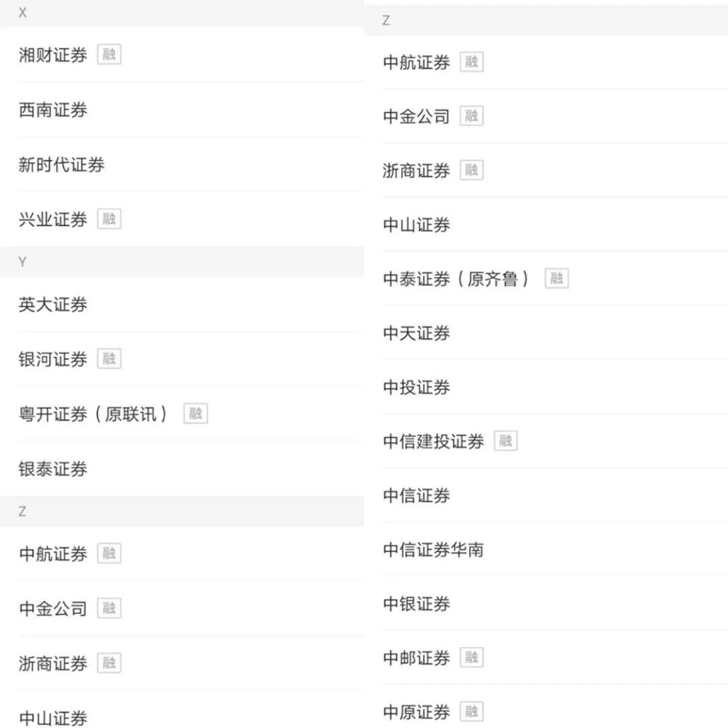Screen dimensions: 728x728
Task: Tap the 融 badge next to 中信建投证券
Action: pyautogui.click(x=506, y=442)
